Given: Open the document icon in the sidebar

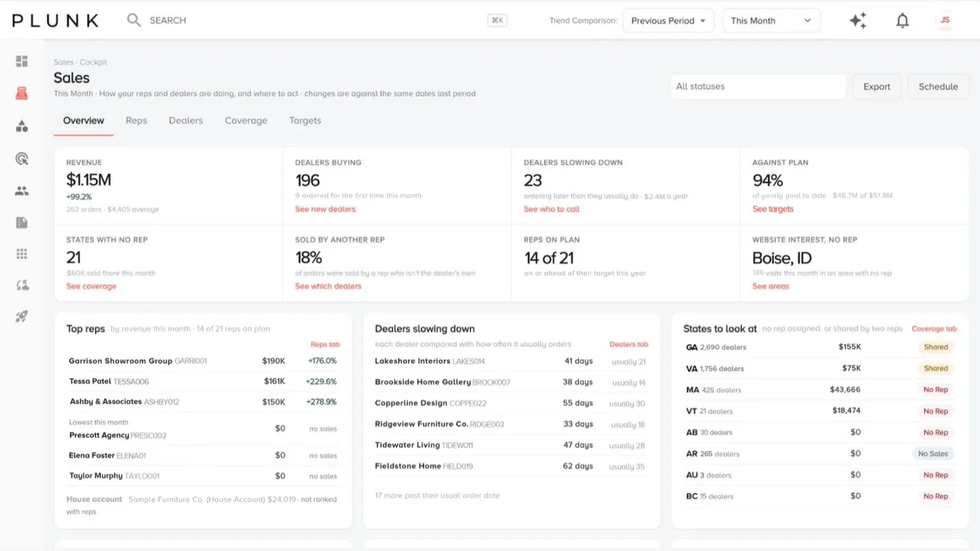Looking at the screenshot, I should (x=22, y=223).
